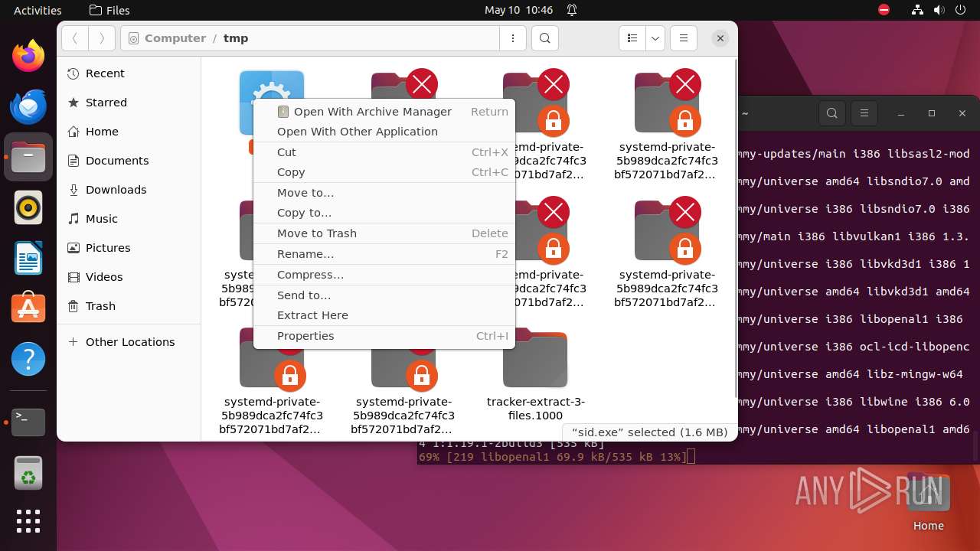Open the Help icon in the dock

point(28,359)
